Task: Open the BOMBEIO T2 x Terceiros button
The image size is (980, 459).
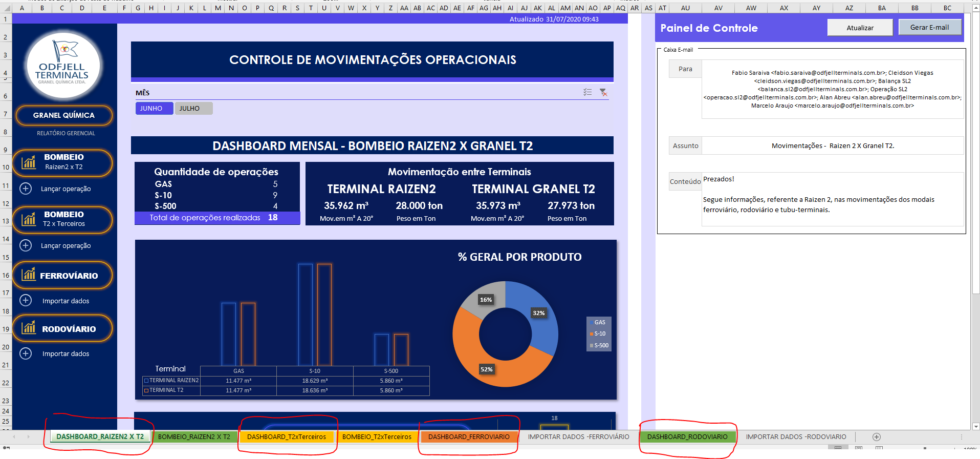Action: [62, 219]
